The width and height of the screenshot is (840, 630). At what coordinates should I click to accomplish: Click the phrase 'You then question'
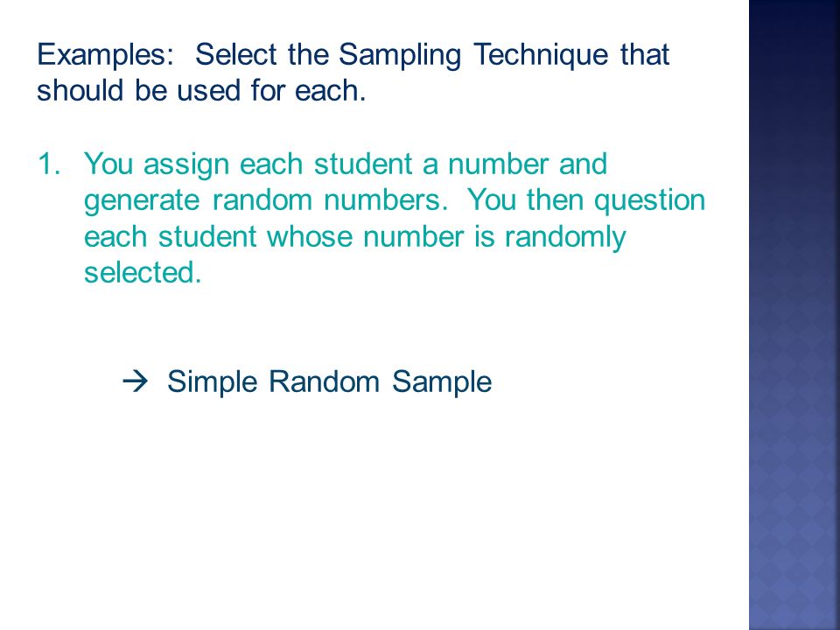coord(586,201)
